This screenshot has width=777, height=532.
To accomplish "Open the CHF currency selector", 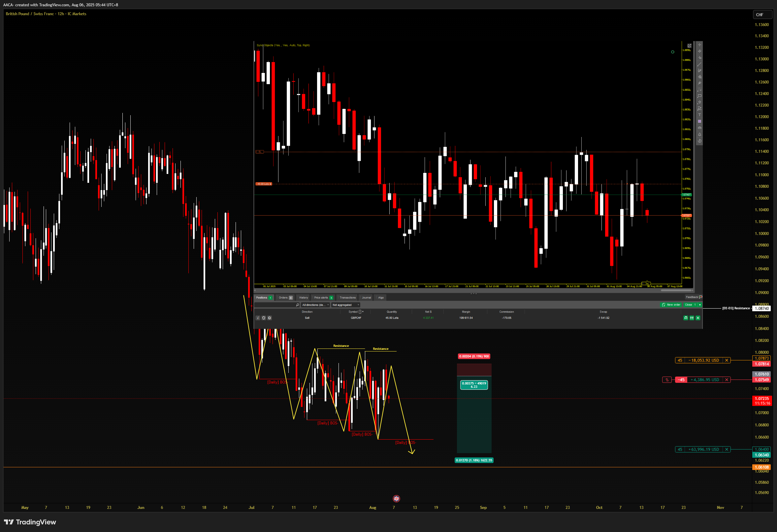I will click(762, 15).
